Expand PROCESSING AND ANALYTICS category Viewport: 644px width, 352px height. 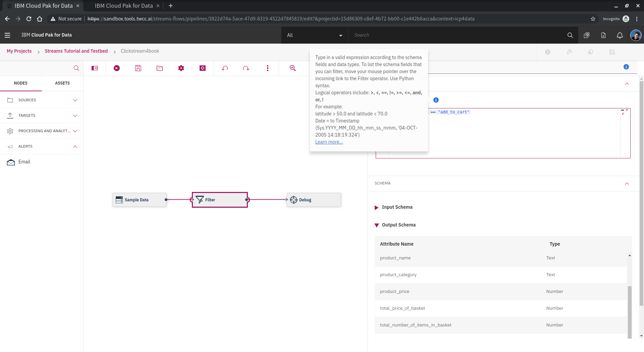click(75, 131)
